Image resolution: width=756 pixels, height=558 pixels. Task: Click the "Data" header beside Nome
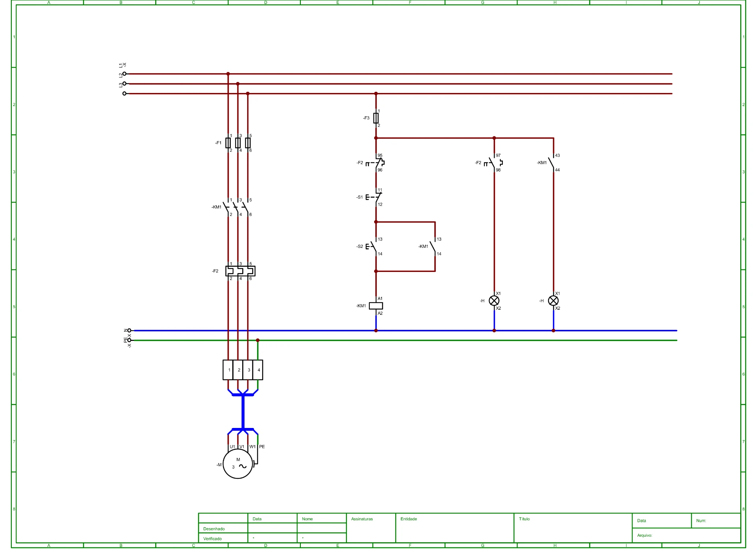click(272, 519)
